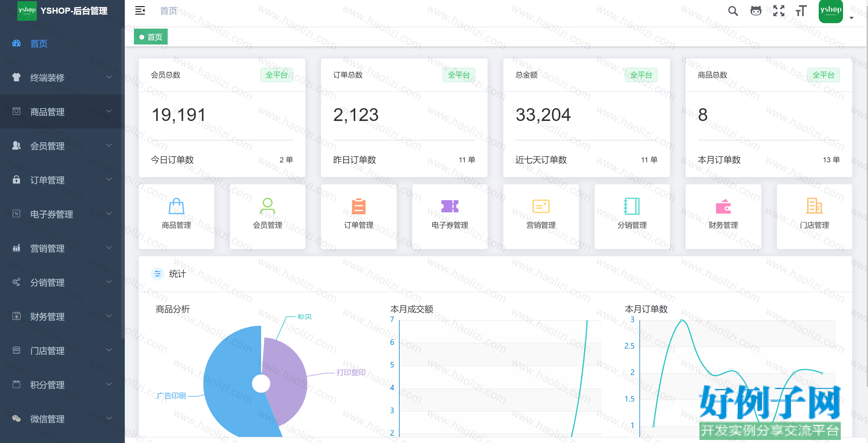Click the sidebar 门店管理 card icon
The height and width of the screenshot is (443, 868).
pos(16,350)
